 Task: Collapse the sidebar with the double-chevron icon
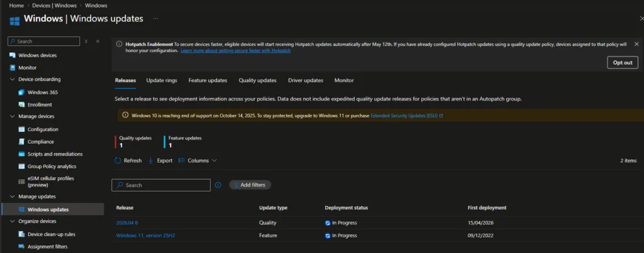tap(97, 41)
